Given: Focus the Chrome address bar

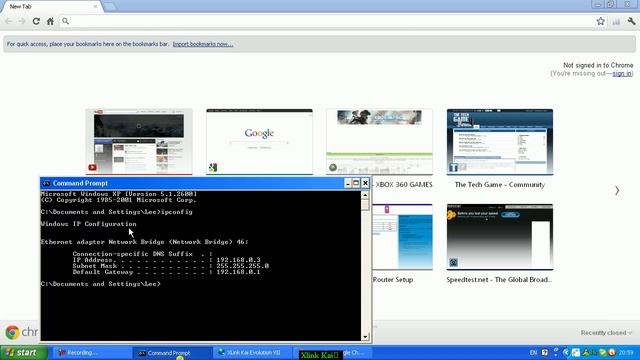Looking at the screenshot, I should click(329, 21).
